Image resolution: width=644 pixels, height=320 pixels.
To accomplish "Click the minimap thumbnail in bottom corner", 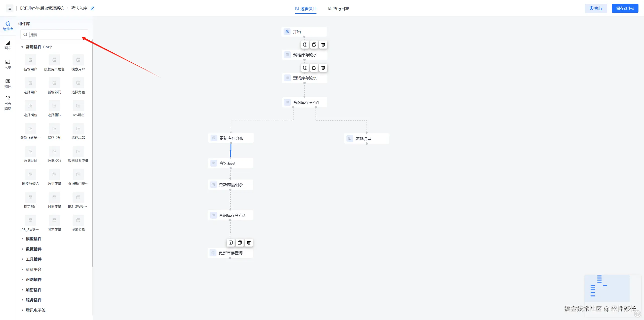I will coord(607,288).
